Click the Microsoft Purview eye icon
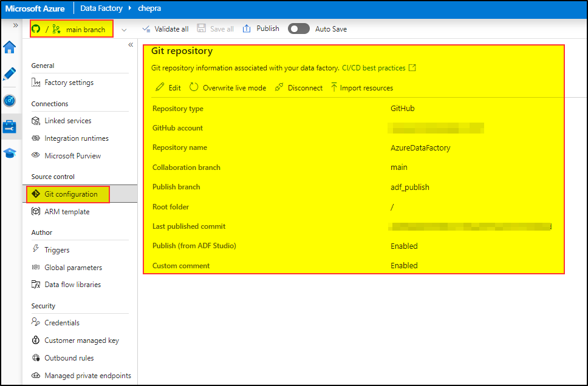 36,155
